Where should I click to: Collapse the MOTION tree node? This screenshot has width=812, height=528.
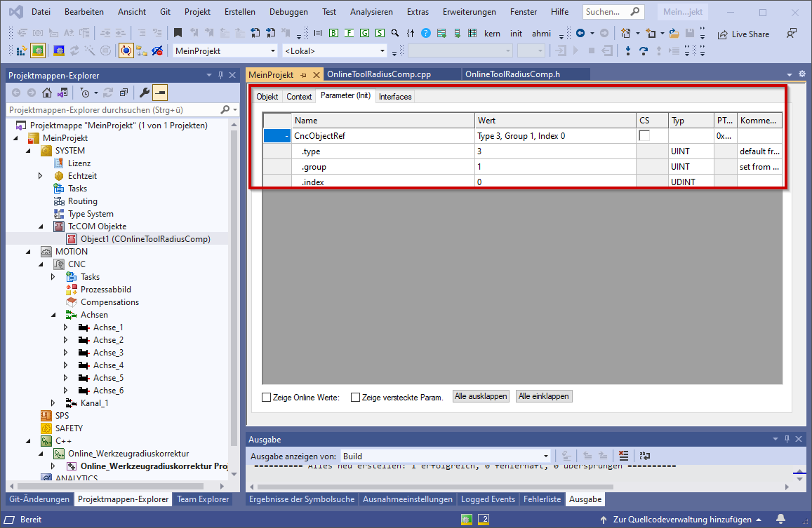(29, 252)
